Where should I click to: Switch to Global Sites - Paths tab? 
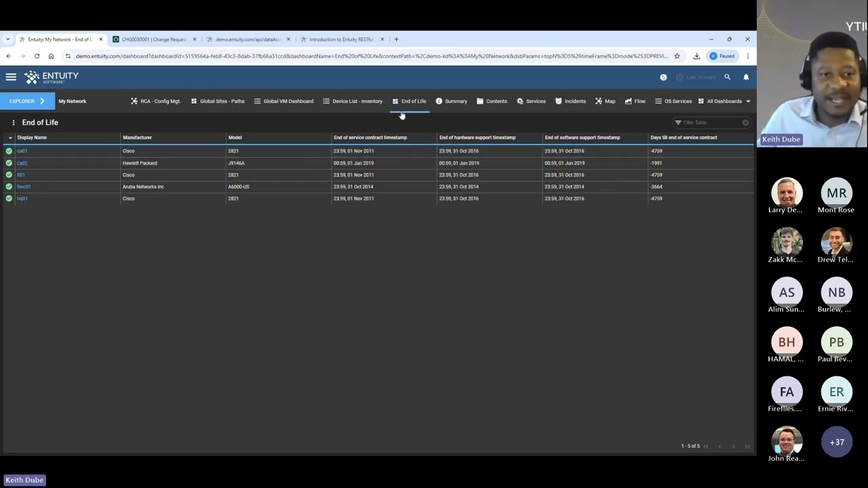click(218, 101)
